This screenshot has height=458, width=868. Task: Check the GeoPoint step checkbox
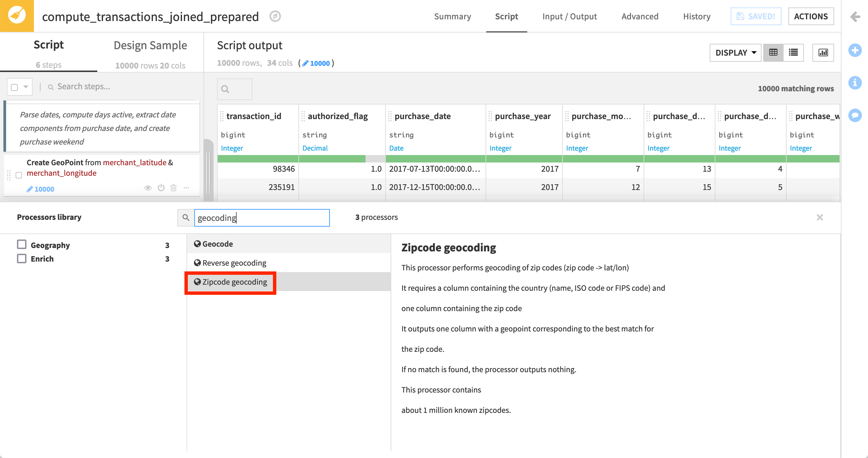[x=19, y=175]
